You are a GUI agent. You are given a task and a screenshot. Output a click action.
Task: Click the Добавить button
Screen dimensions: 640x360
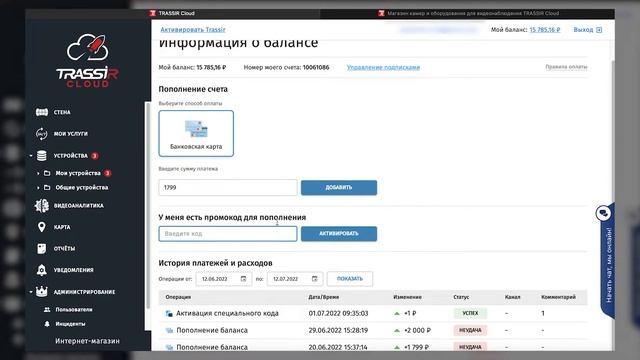pos(339,188)
